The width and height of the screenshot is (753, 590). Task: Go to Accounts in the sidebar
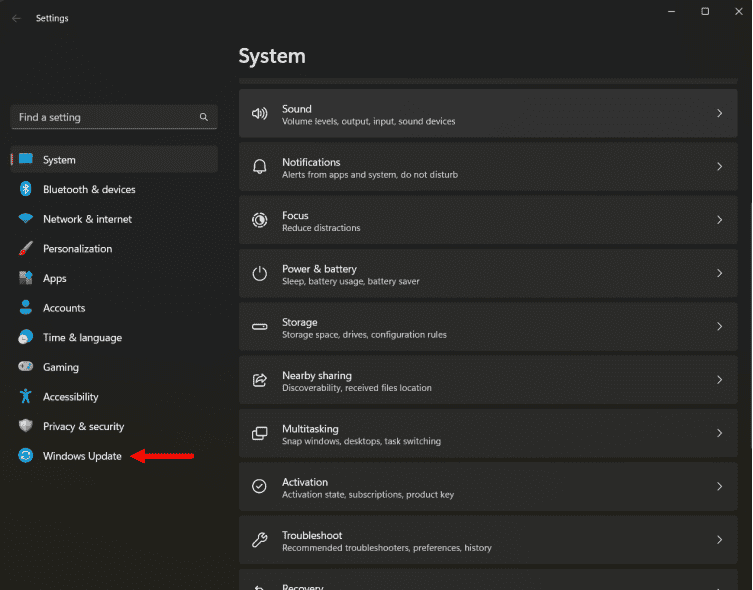click(x=64, y=308)
